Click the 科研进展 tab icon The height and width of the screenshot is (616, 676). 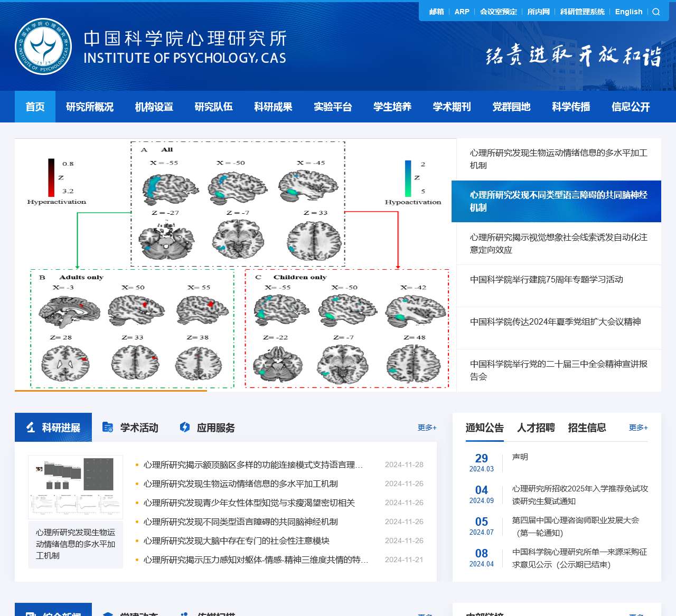pos(31,428)
